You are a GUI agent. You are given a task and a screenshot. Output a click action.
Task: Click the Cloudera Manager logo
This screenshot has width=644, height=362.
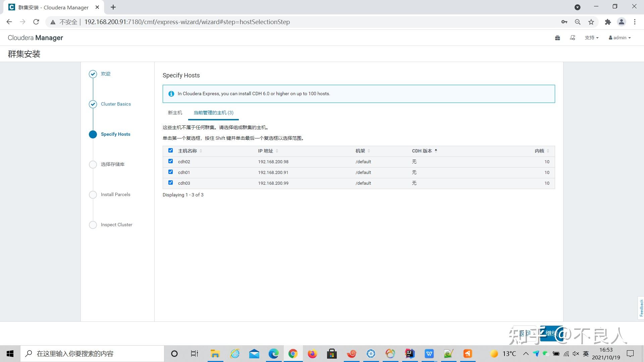click(35, 38)
